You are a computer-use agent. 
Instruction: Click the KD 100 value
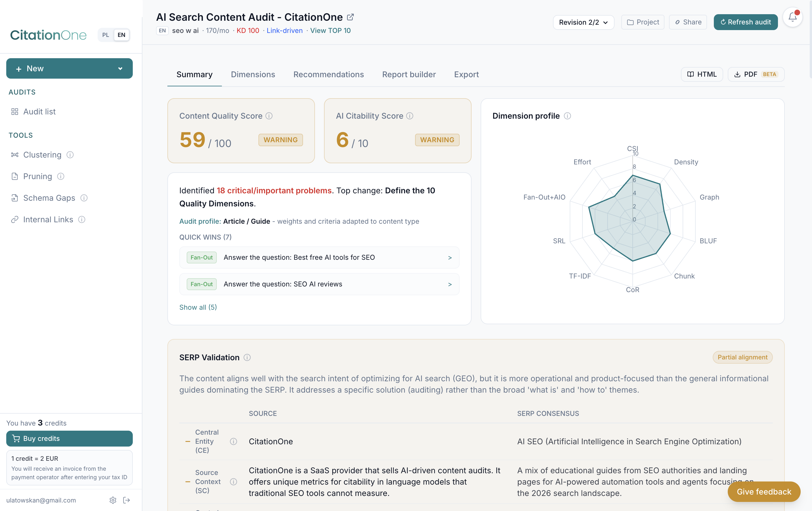pyautogui.click(x=248, y=30)
